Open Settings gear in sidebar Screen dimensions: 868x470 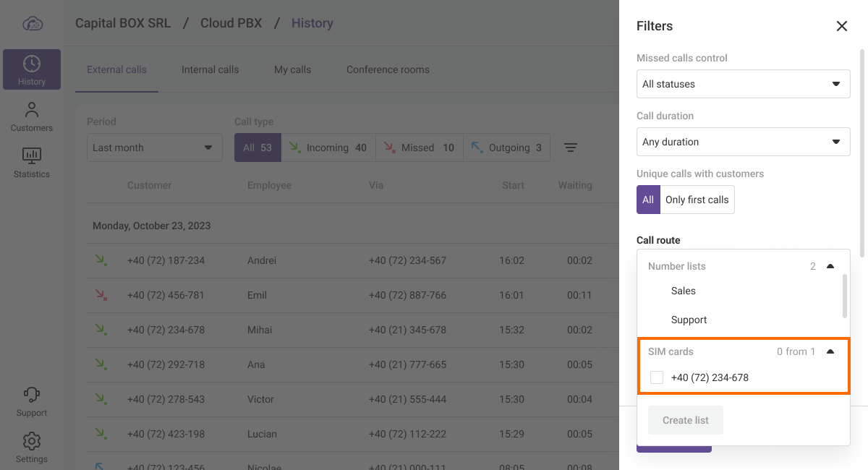click(32, 448)
